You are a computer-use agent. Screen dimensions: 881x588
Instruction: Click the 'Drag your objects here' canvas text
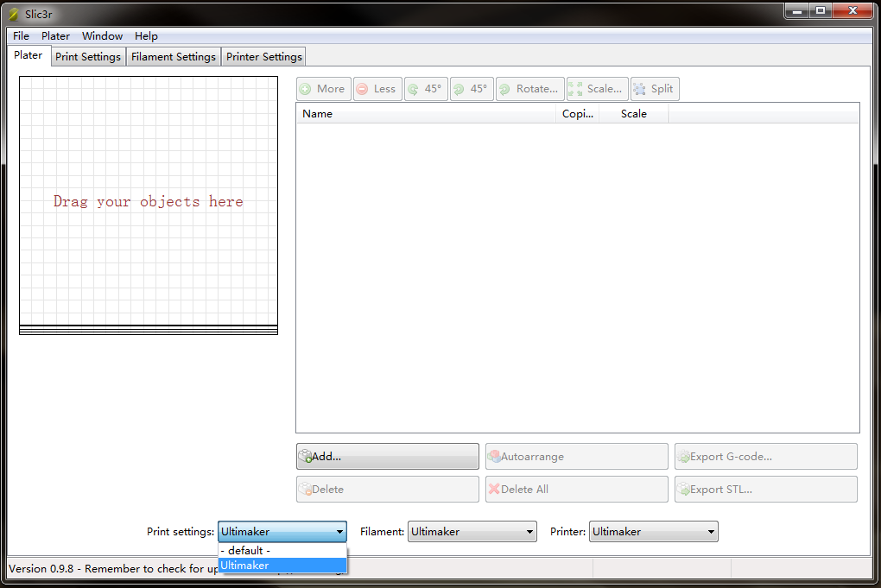pos(149,202)
